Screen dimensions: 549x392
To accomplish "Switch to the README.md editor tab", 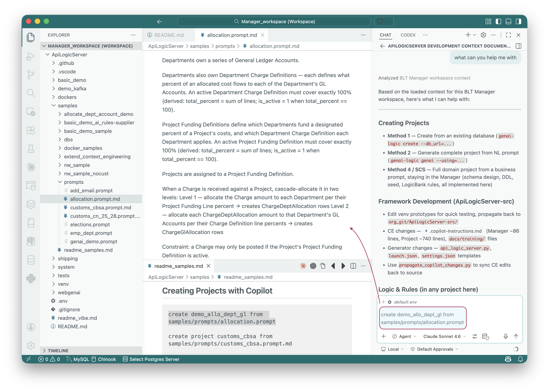I will point(169,35).
